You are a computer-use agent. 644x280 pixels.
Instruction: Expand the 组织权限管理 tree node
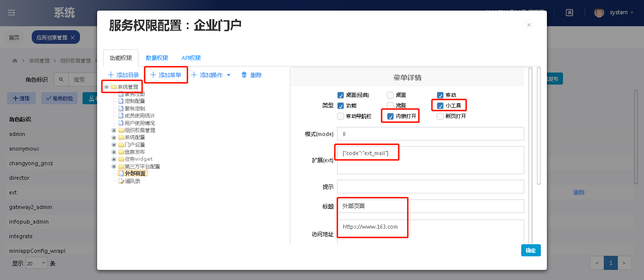[114, 130]
